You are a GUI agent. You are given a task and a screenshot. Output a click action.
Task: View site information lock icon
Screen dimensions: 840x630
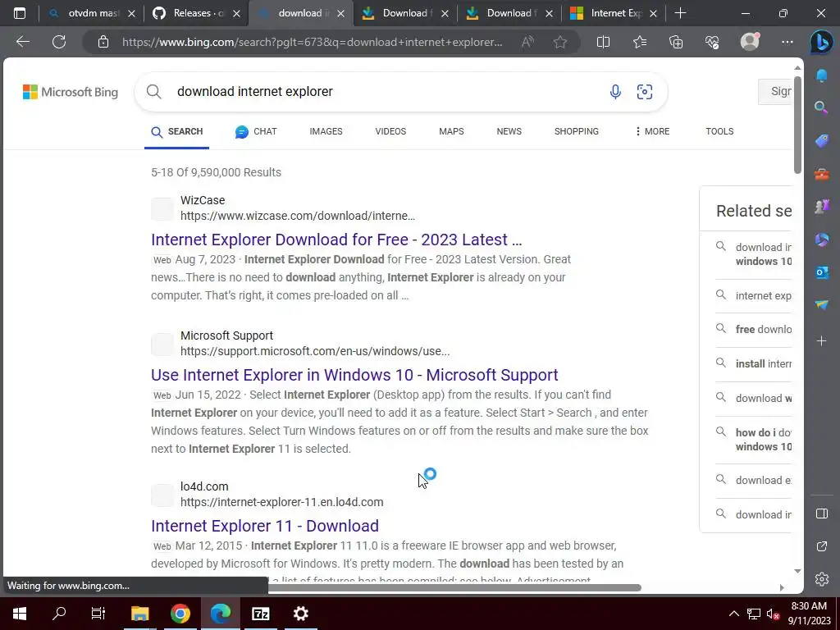103,42
